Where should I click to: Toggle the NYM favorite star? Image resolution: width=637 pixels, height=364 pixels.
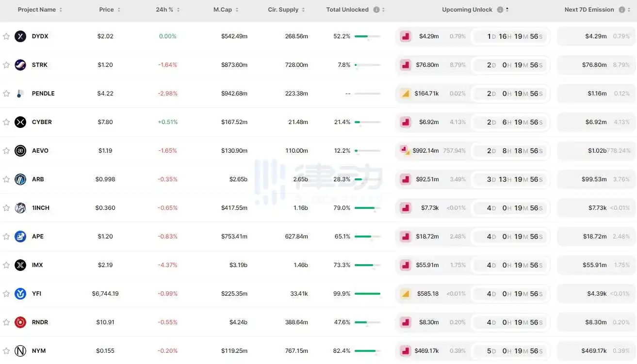coord(6,351)
